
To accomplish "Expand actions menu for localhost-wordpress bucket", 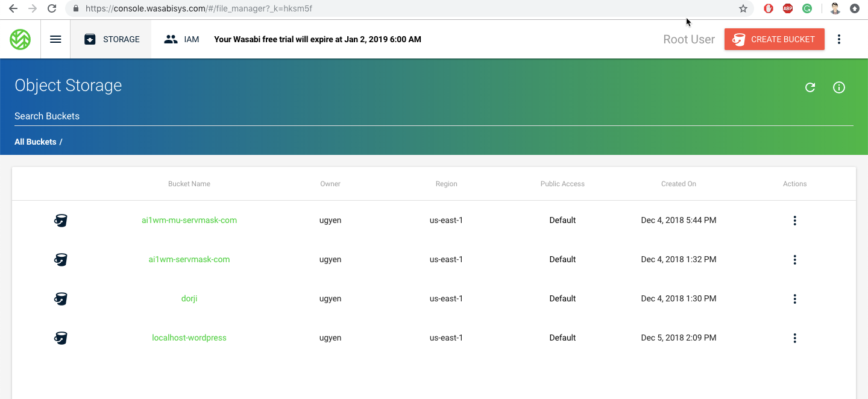I will (x=794, y=338).
